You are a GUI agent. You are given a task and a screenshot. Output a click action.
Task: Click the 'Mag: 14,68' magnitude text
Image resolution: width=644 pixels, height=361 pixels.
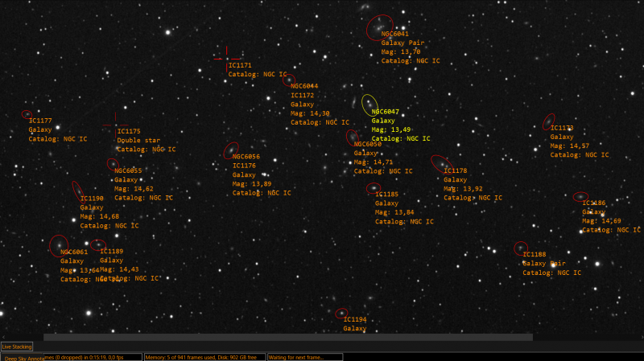(100, 216)
